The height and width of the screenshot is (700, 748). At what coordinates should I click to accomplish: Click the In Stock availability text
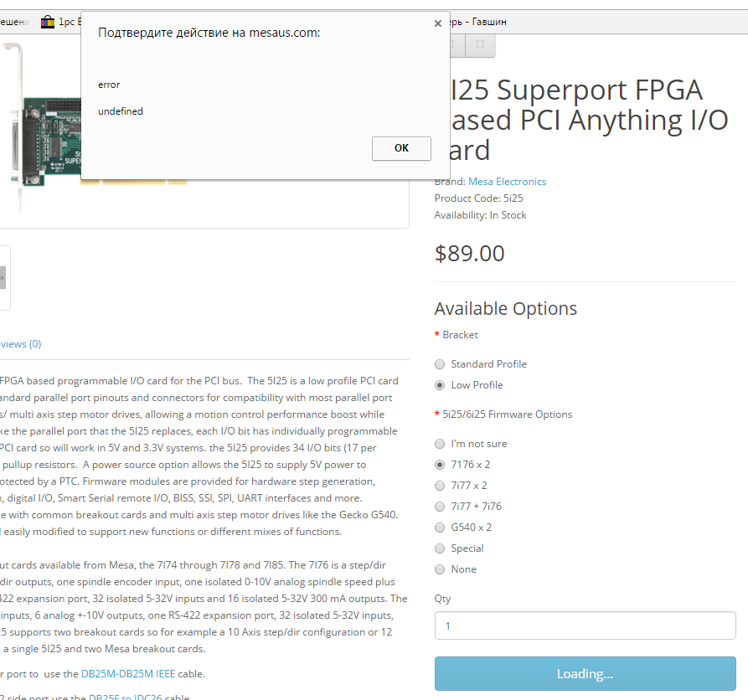click(508, 215)
